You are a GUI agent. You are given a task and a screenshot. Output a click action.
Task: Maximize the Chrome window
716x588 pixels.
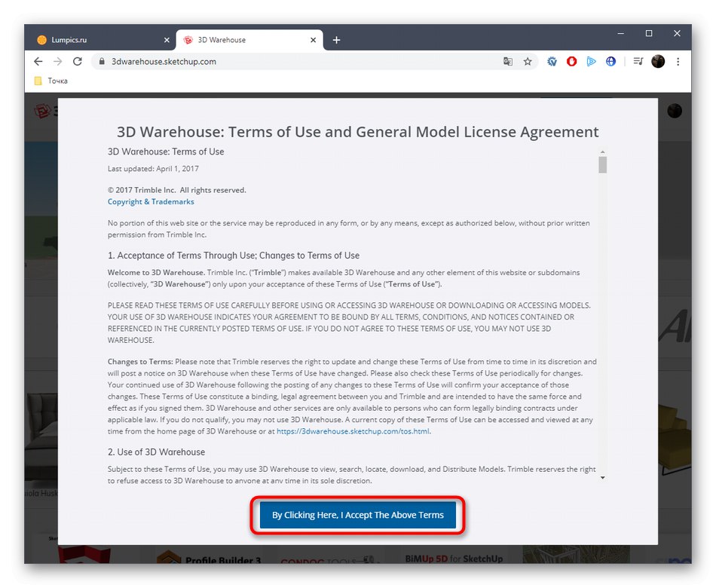(x=648, y=33)
